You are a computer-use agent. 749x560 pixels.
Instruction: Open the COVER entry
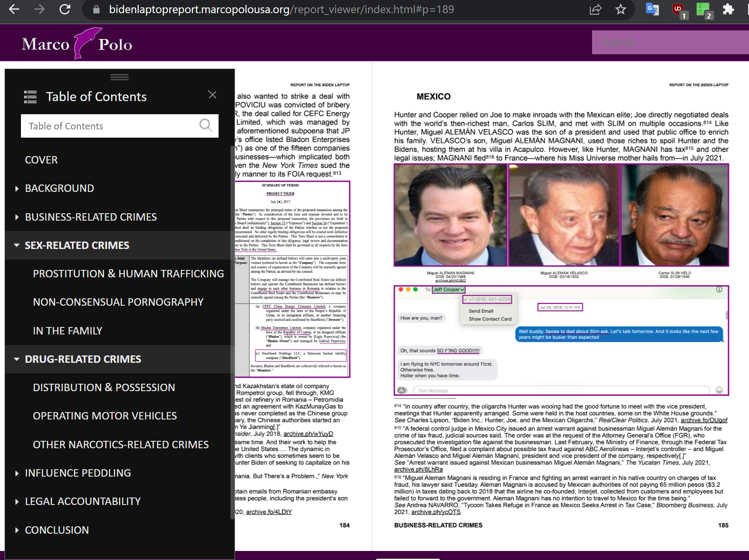[41, 160]
